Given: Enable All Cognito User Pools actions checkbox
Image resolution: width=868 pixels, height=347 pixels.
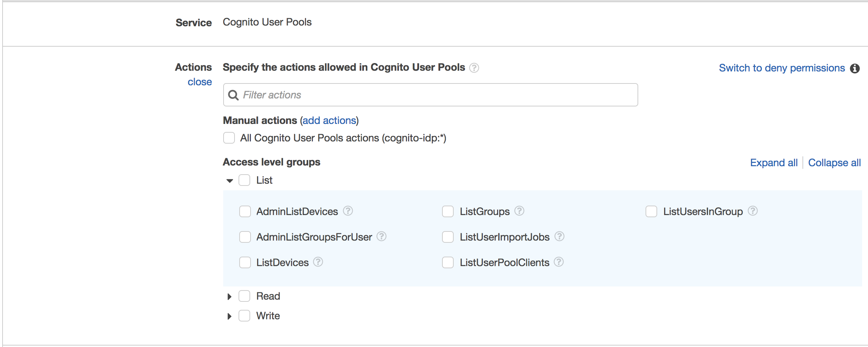Looking at the screenshot, I should coord(229,138).
